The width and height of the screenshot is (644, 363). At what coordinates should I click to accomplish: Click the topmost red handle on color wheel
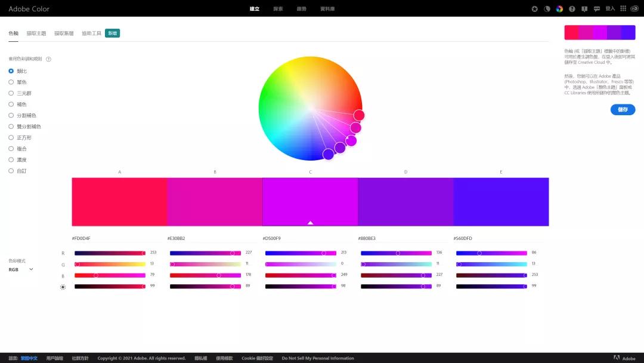(359, 115)
